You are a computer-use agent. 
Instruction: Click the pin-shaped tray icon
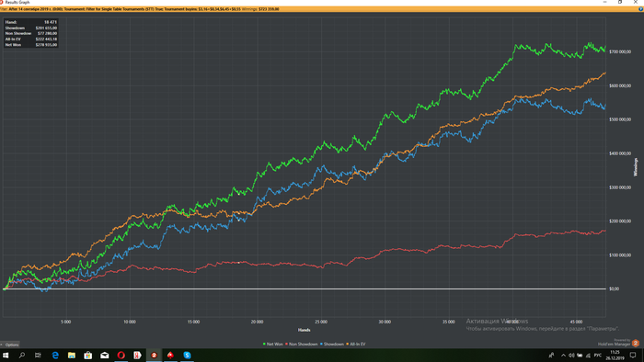pos(551,356)
